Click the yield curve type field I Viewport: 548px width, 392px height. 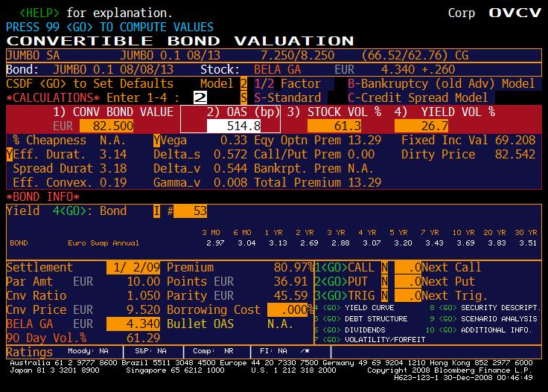click(156, 211)
